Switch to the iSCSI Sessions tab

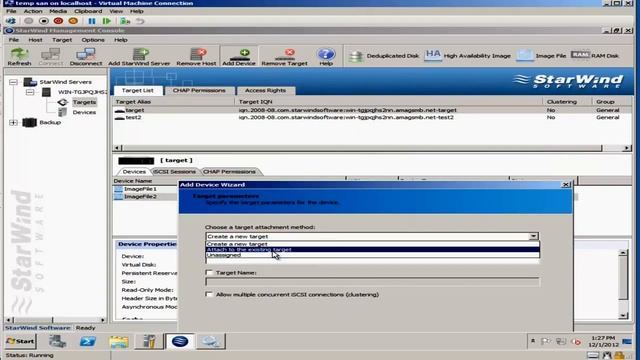pyautogui.click(x=174, y=171)
